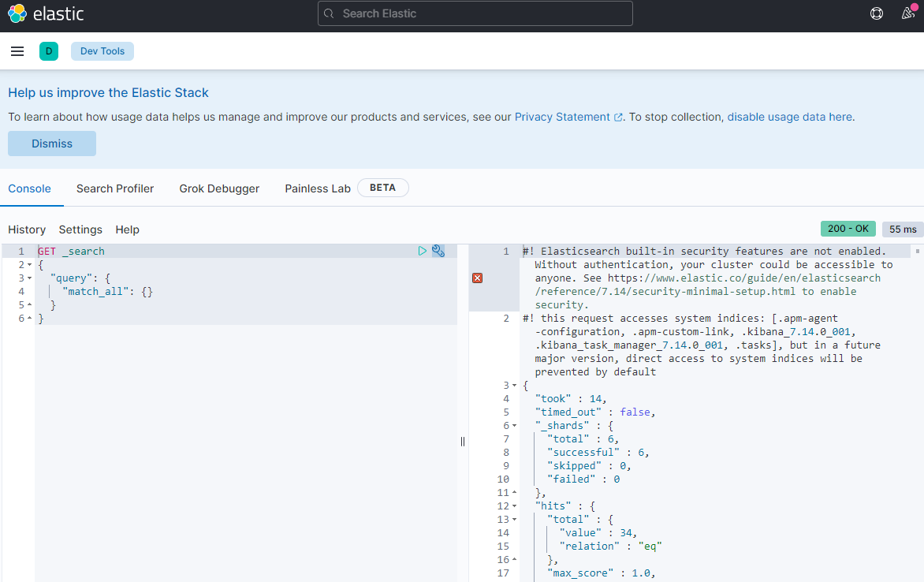
Task: Open the Grok Debugger tab
Action: (219, 188)
